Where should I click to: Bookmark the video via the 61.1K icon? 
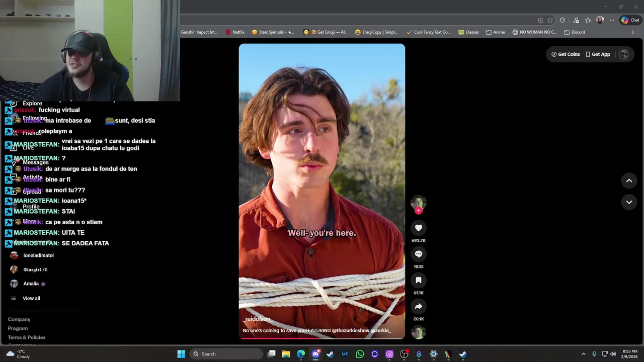[418, 280]
